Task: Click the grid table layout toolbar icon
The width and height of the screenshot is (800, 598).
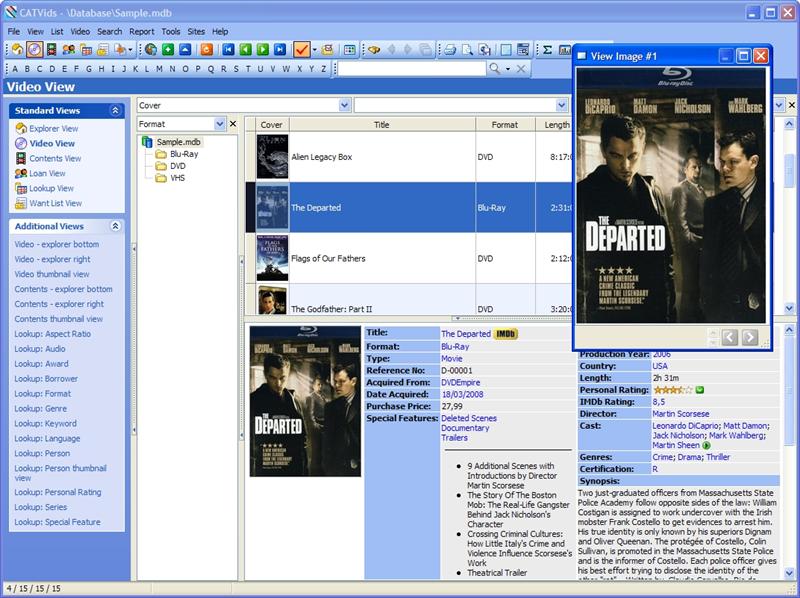Action: click(x=349, y=49)
